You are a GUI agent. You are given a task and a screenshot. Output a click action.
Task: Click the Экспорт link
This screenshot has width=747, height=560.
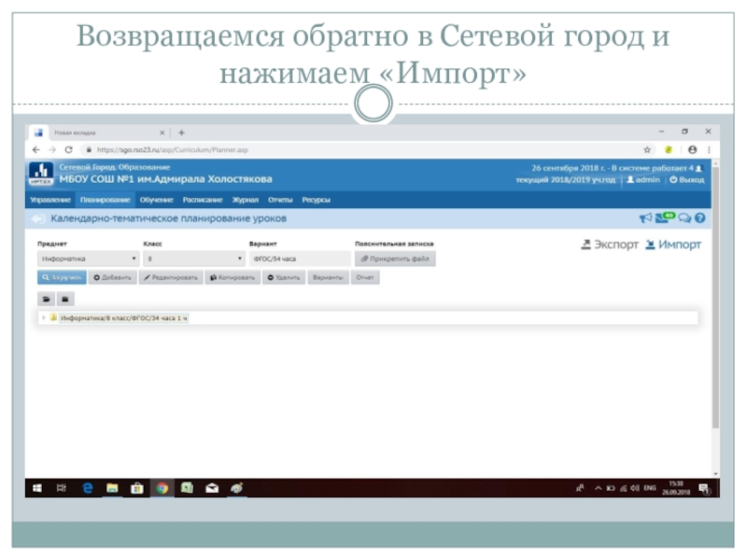point(610,245)
